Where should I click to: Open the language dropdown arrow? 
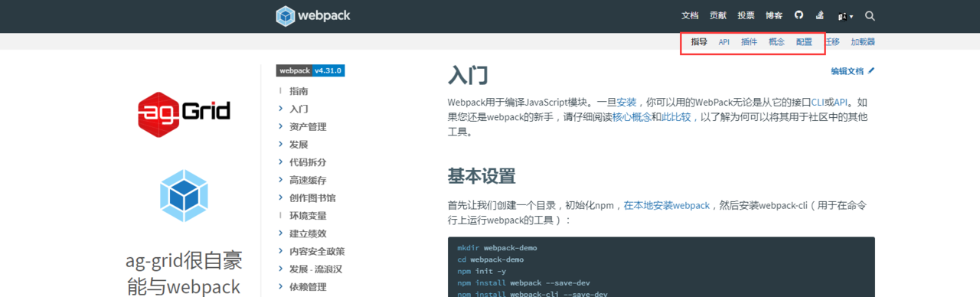coord(851,16)
